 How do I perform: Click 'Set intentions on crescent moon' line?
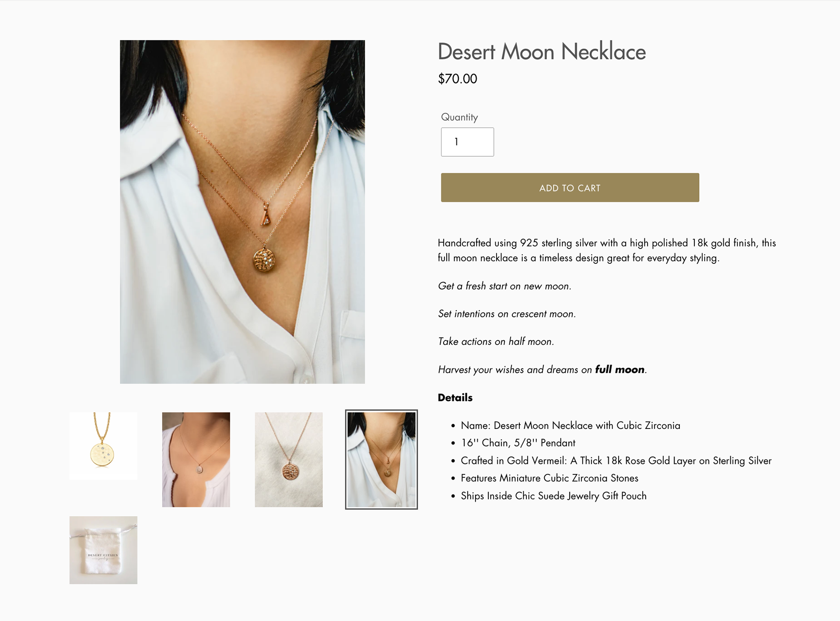point(507,314)
